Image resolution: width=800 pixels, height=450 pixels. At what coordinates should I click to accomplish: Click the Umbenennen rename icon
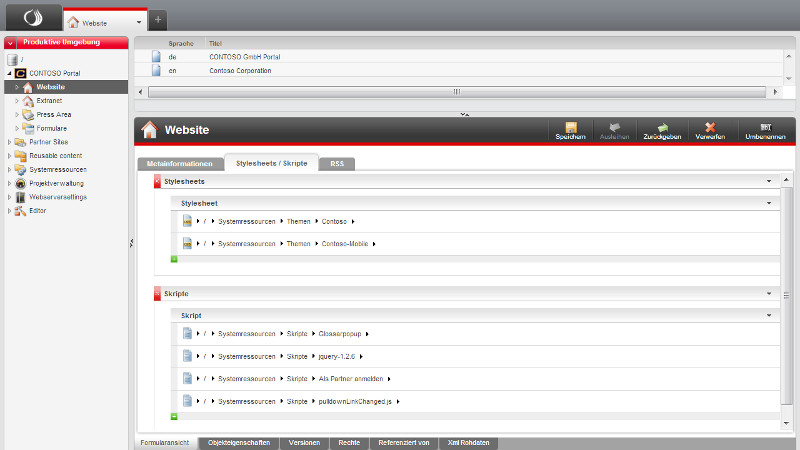pos(766,129)
